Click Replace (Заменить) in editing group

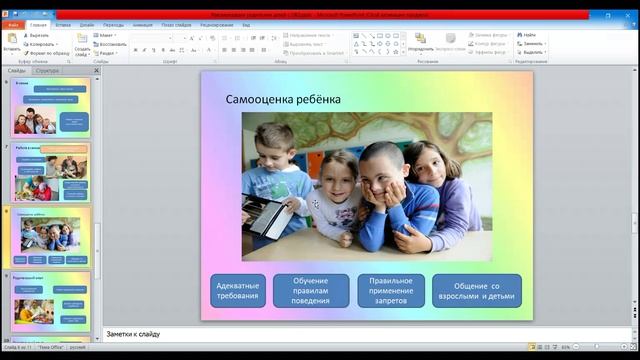tap(531, 44)
